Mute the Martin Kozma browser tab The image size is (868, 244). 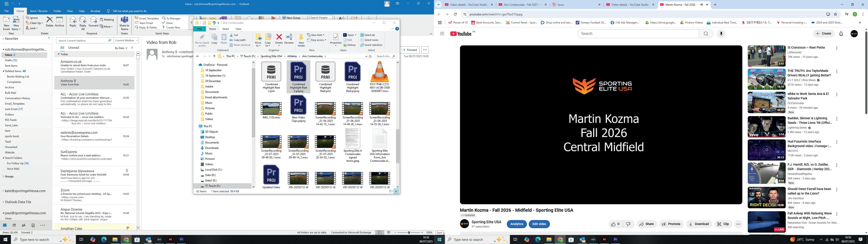pos(702,5)
